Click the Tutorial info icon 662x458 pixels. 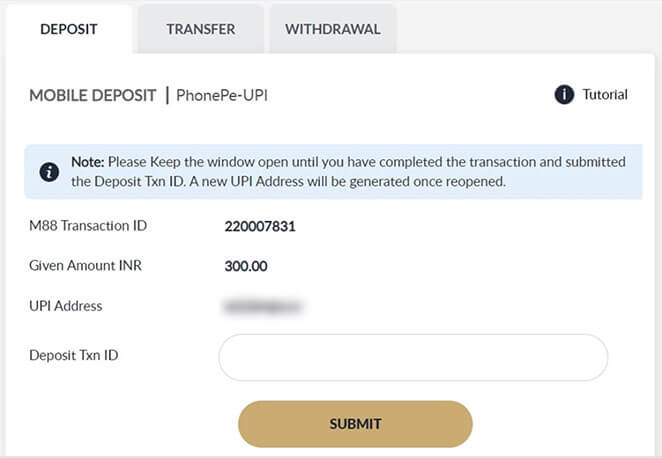tap(564, 95)
